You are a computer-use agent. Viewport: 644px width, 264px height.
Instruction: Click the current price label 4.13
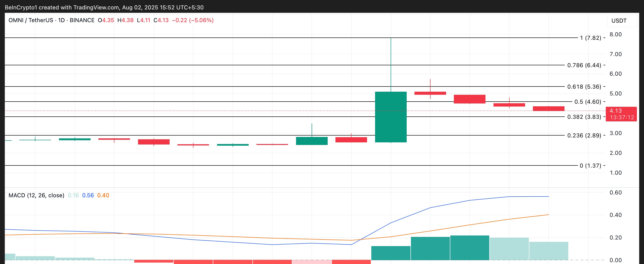pos(615,111)
